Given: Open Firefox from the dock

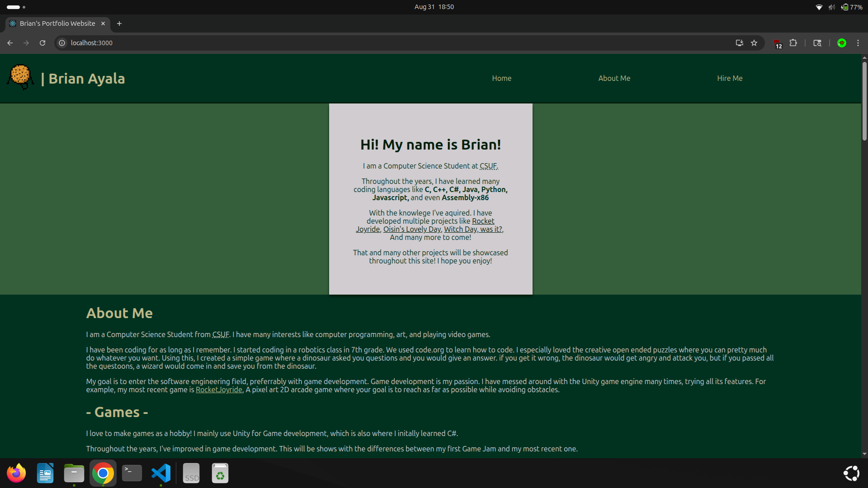Looking at the screenshot, I should pyautogui.click(x=16, y=473).
